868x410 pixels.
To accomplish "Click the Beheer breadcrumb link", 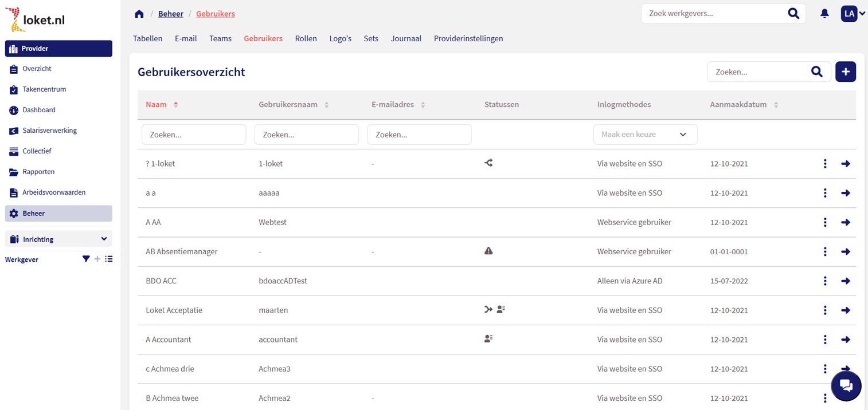I will click(x=171, y=14).
